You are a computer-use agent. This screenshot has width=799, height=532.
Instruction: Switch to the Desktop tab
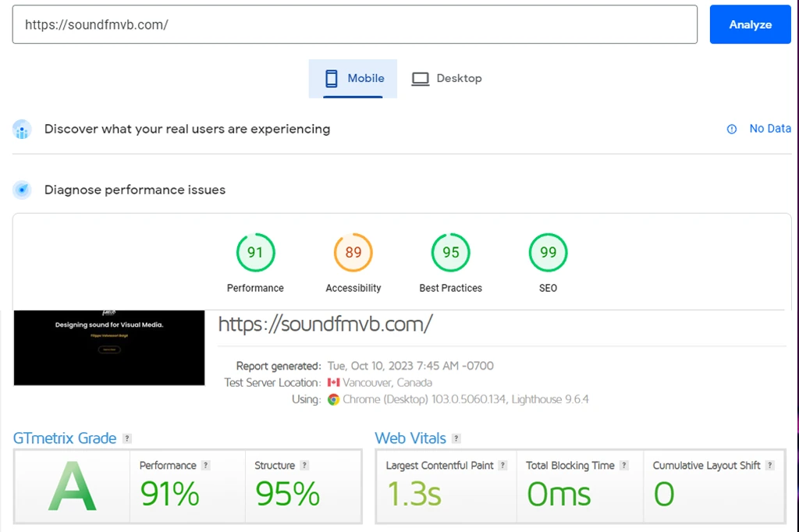(446, 78)
